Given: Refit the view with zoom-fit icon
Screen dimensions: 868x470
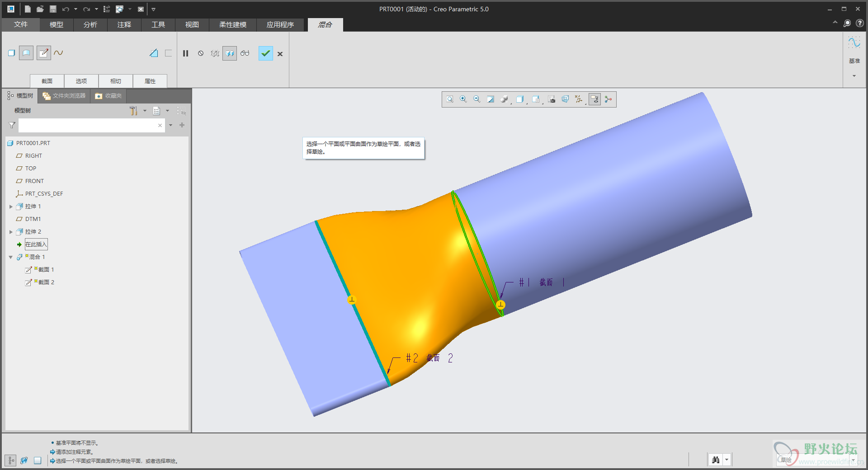Looking at the screenshot, I should click(x=450, y=99).
